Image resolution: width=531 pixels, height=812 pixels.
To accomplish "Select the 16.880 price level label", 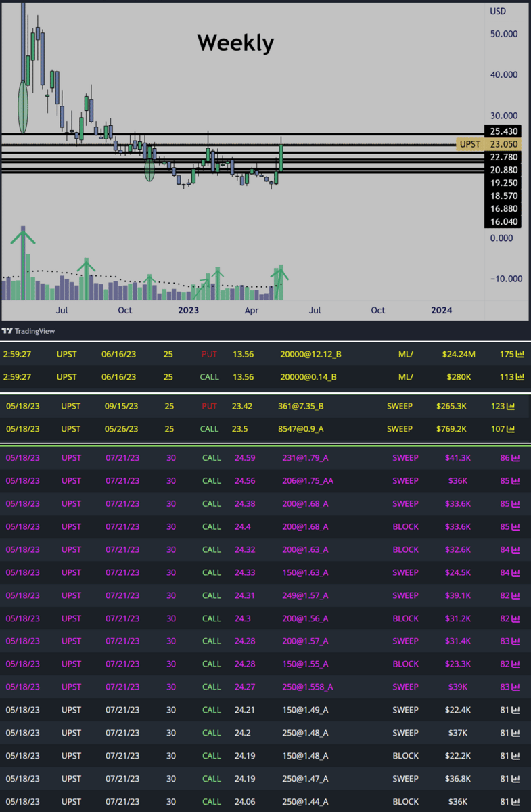I will [x=503, y=208].
